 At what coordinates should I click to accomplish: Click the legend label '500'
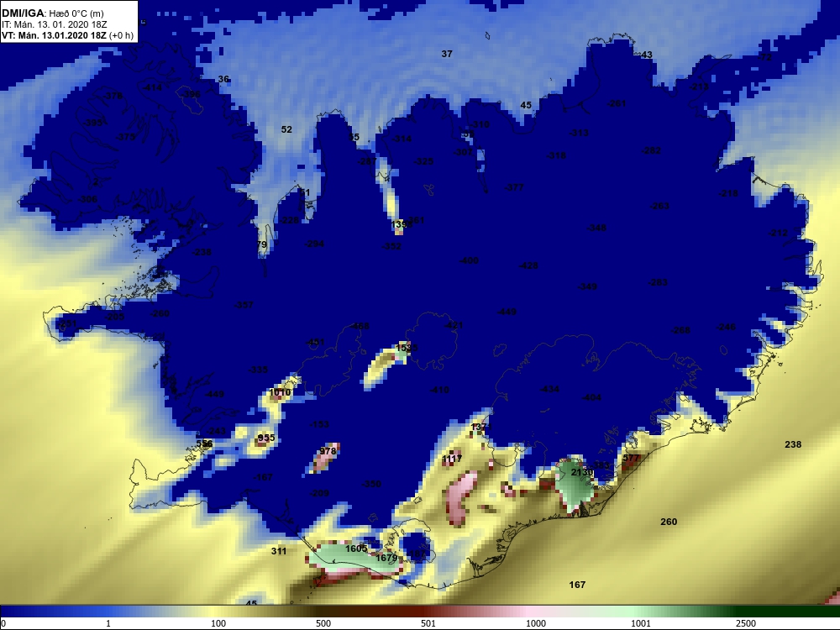323,623
